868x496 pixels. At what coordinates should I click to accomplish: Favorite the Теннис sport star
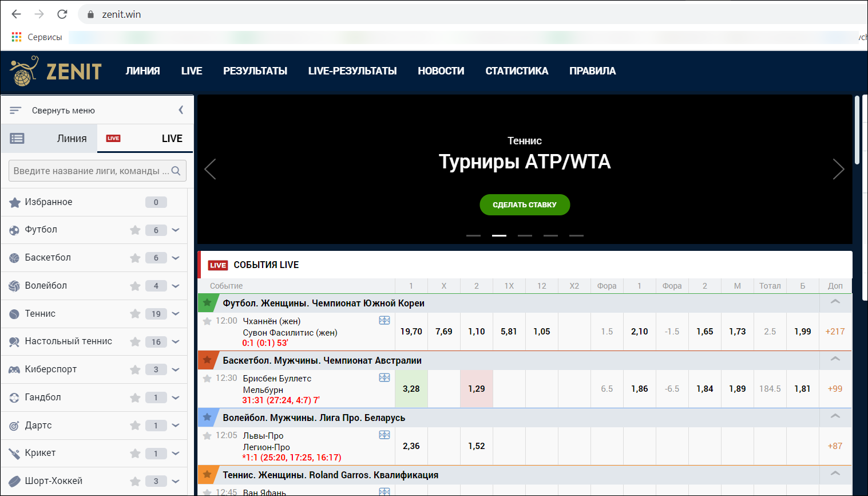pyautogui.click(x=135, y=313)
